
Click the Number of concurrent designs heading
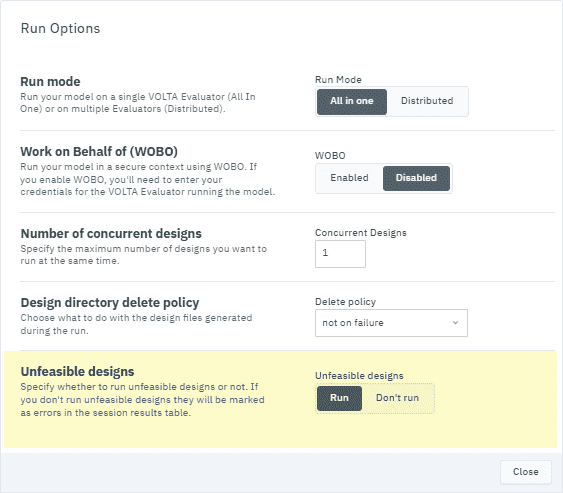[111, 234]
